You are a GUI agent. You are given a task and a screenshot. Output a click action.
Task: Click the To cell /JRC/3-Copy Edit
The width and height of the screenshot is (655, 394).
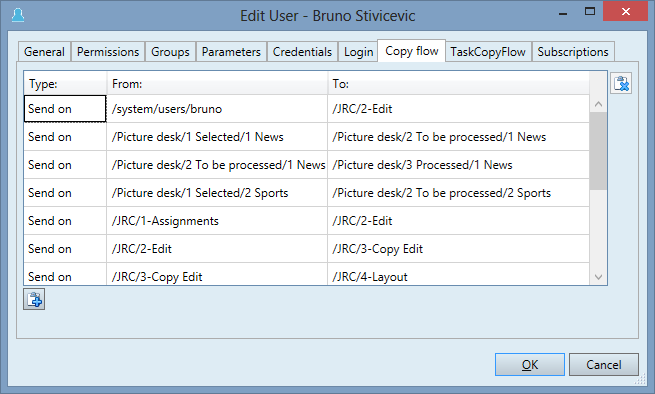point(458,249)
